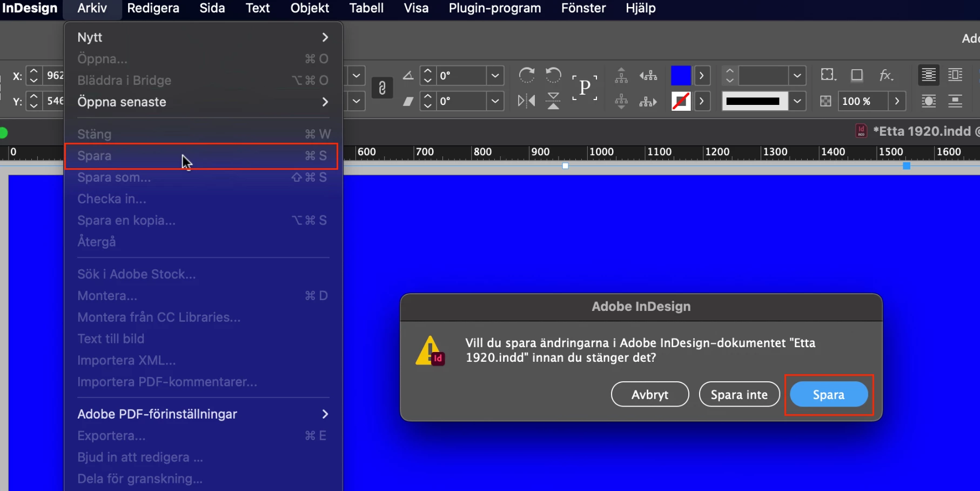The height and width of the screenshot is (491, 980).
Task: Open the stroke style dropdown arrow
Action: [797, 101]
